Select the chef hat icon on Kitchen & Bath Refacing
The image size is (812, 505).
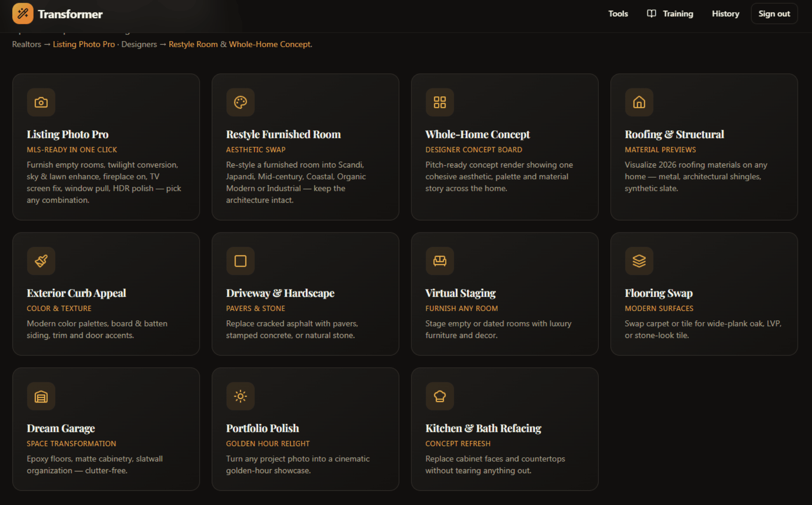440,396
